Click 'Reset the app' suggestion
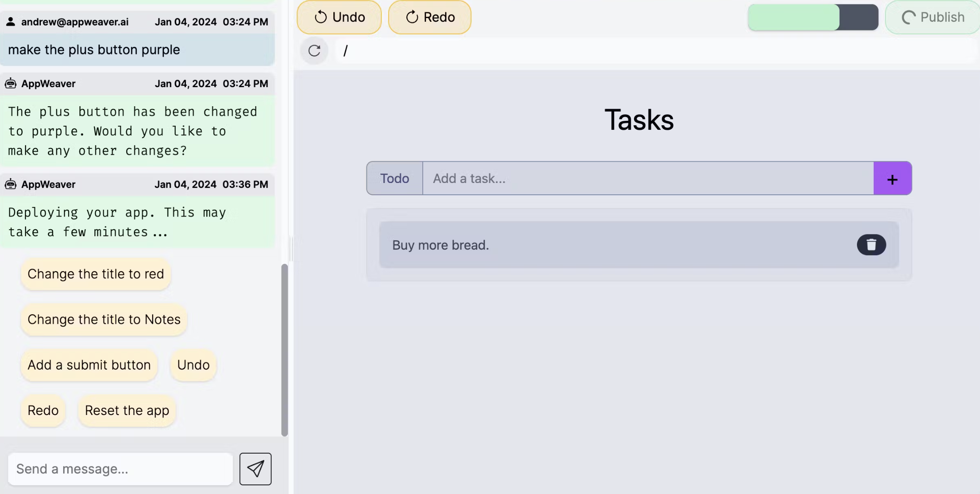The image size is (980, 494). tap(127, 410)
